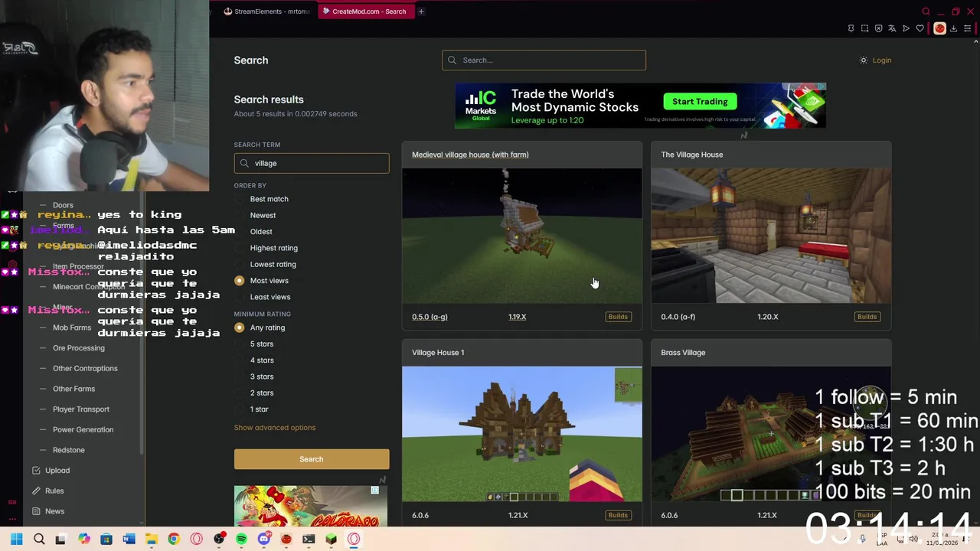Viewport: 980px width, 551px height.
Task: Click Start Trading on the ad banner
Action: click(x=700, y=102)
